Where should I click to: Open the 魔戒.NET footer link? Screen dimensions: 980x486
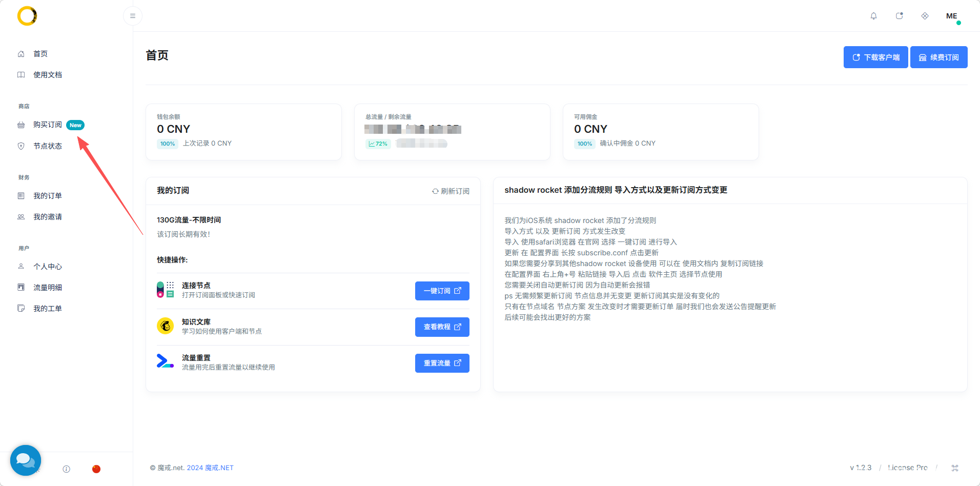click(219, 468)
